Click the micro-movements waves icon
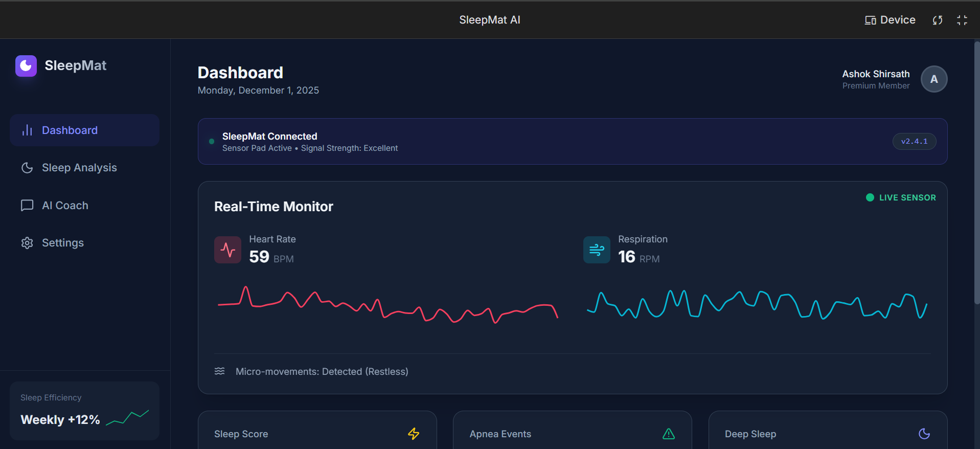This screenshot has width=980, height=449. click(220, 371)
